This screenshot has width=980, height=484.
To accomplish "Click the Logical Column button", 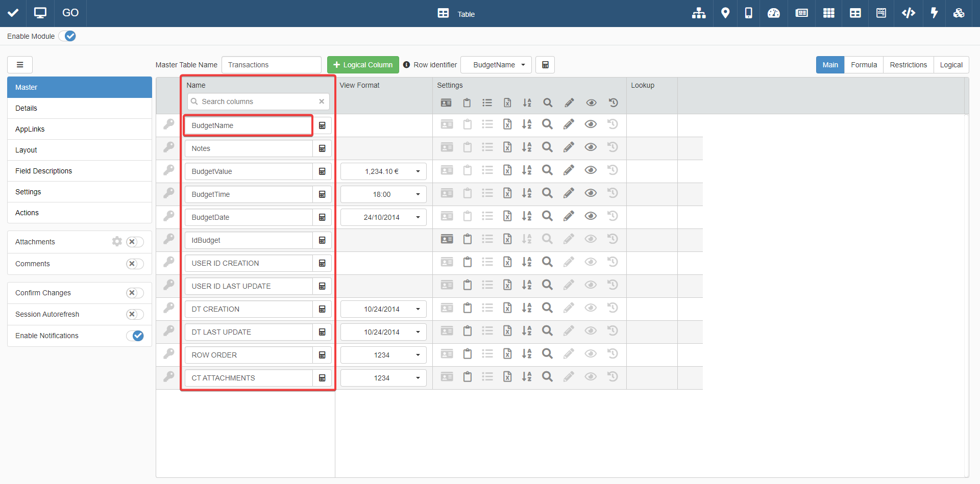I will point(363,65).
